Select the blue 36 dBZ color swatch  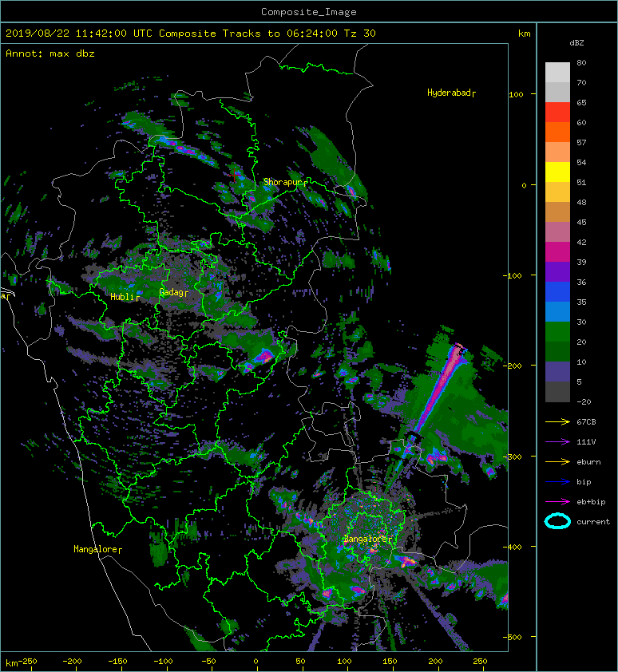557,291
